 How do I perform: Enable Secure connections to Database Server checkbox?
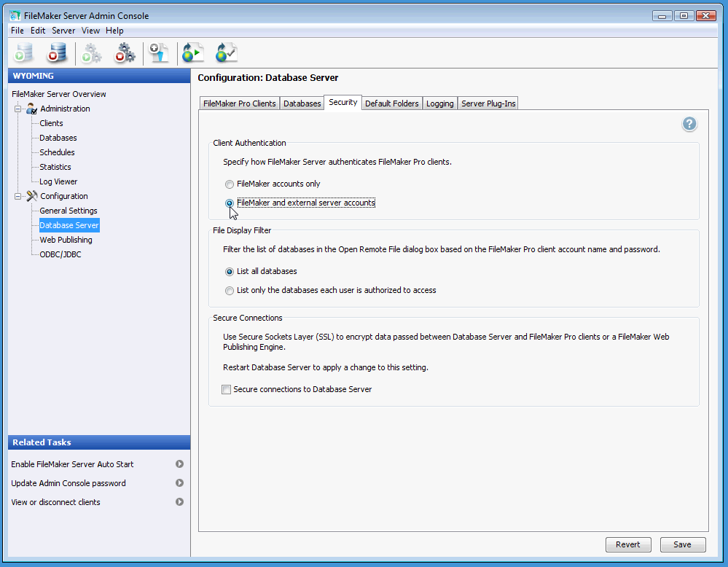[226, 390]
